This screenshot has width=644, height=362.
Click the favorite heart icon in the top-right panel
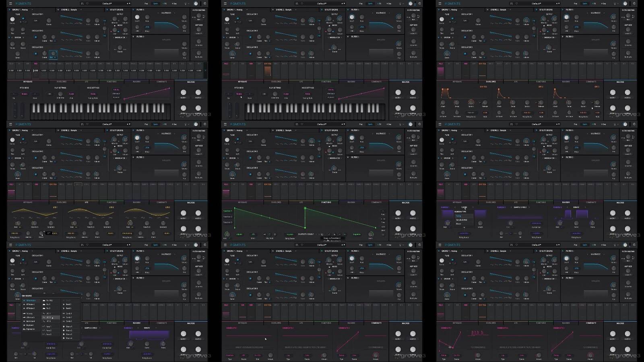click(x=516, y=4)
